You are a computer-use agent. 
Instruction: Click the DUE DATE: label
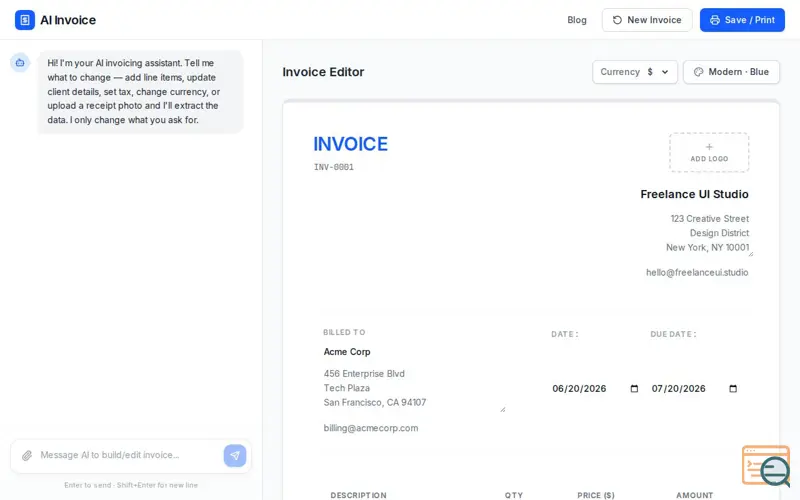click(673, 334)
